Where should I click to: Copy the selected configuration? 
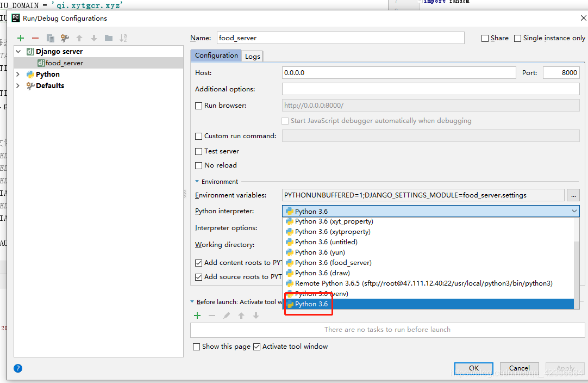point(50,38)
